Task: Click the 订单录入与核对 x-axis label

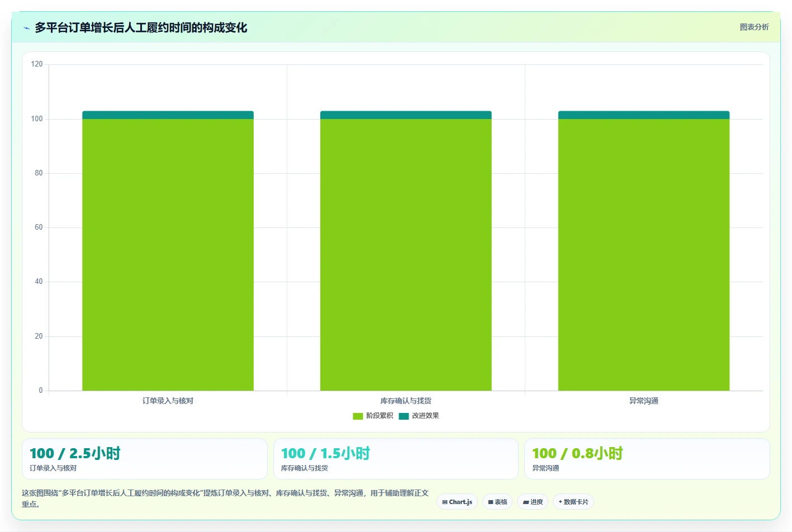Action: (x=168, y=401)
